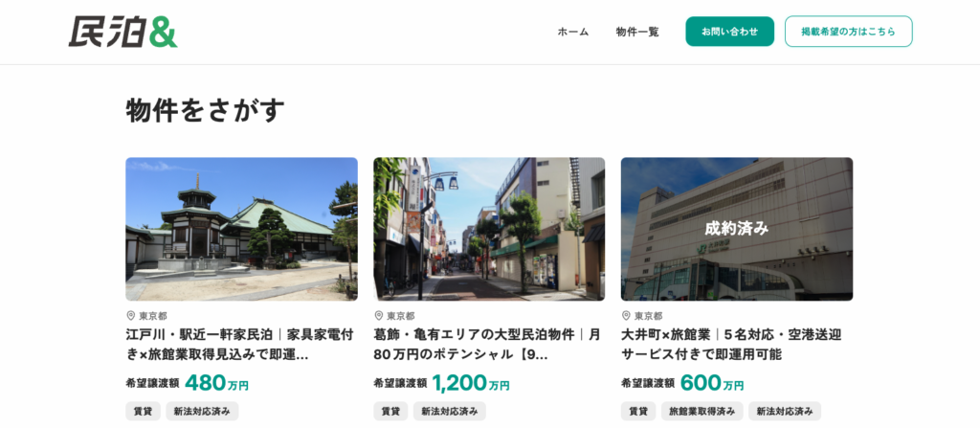The width and height of the screenshot is (980, 428).
Task: Open the 成約済み station photo thumbnail
Action: pos(736,229)
